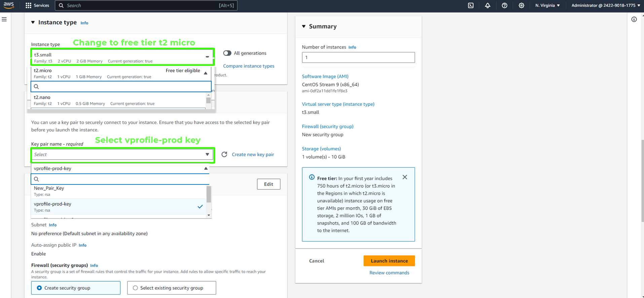Click the key pair list scrollbar
This screenshot has height=298, width=644.
click(209, 194)
